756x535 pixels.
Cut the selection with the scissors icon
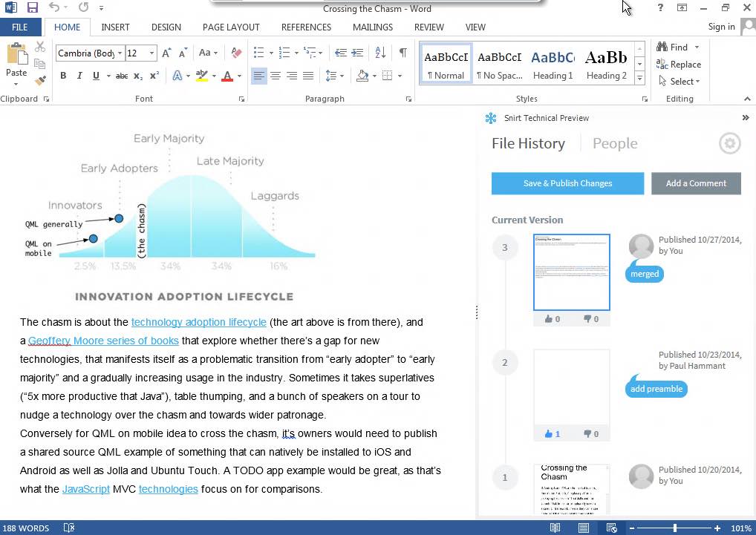40,47
